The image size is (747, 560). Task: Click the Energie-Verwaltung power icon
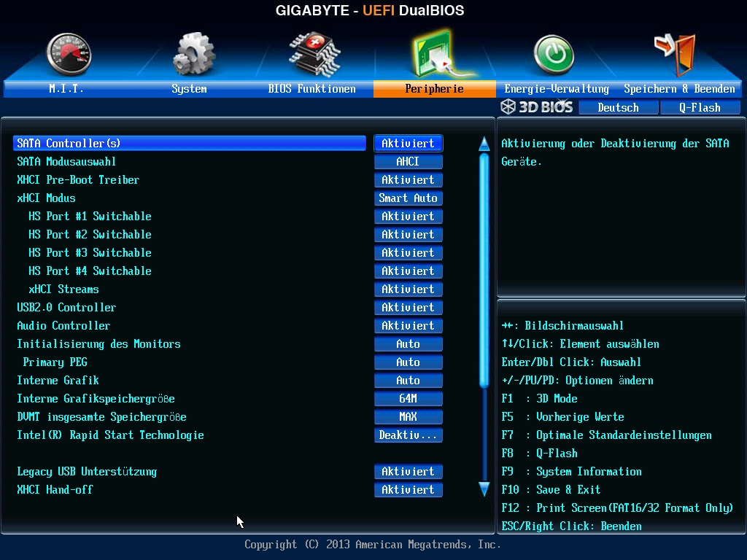(554, 54)
